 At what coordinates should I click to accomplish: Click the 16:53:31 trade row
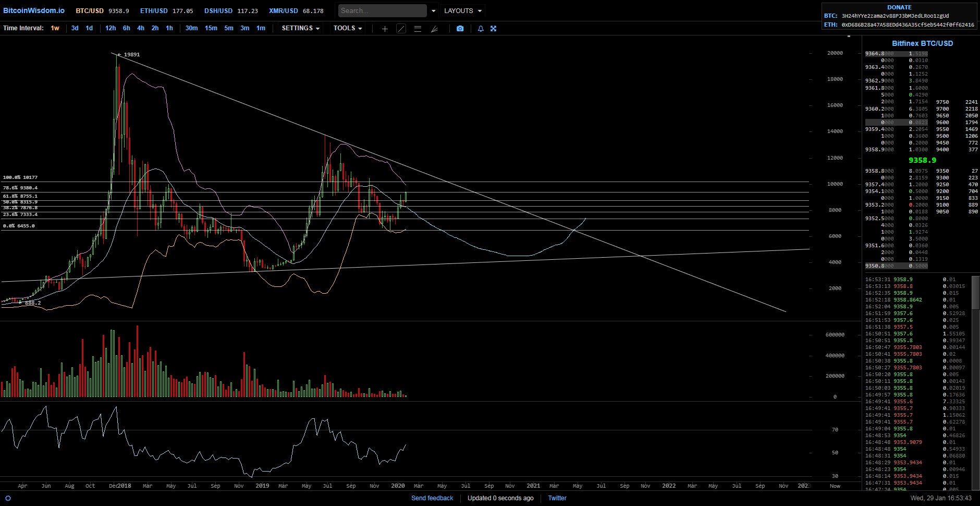coord(916,279)
